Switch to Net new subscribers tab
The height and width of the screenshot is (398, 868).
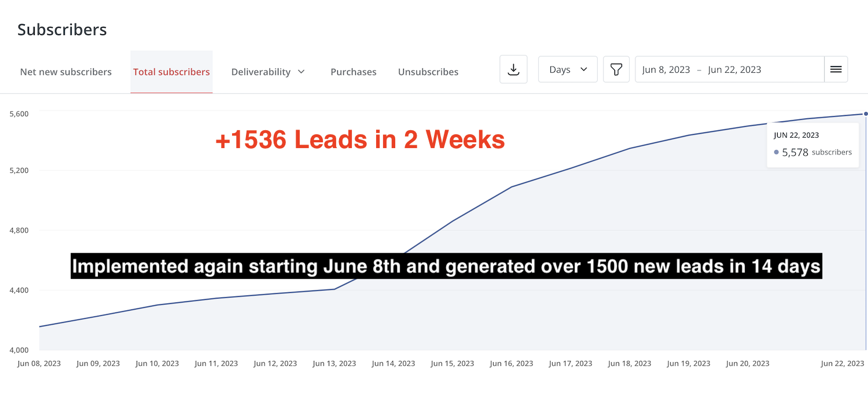point(66,72)
